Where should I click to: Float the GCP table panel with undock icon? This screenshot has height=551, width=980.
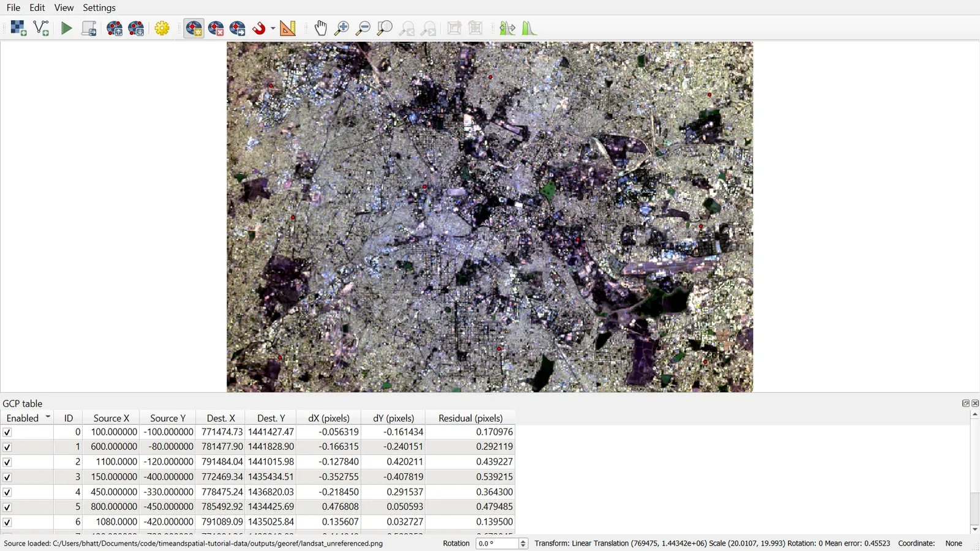966,403
